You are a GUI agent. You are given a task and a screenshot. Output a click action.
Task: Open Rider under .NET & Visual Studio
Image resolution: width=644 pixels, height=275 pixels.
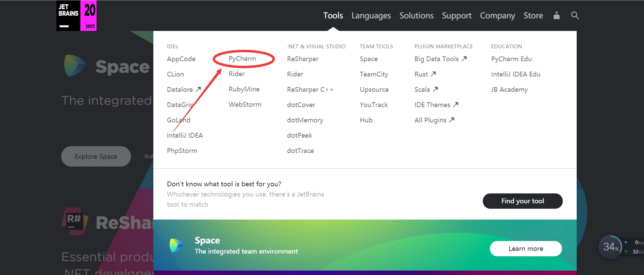tap(295, 74)
